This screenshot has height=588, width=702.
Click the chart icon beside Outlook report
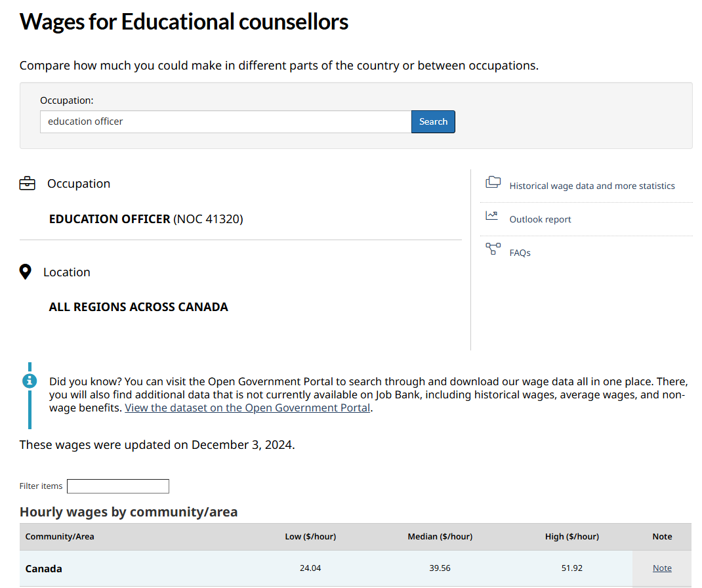click(492, 216)
